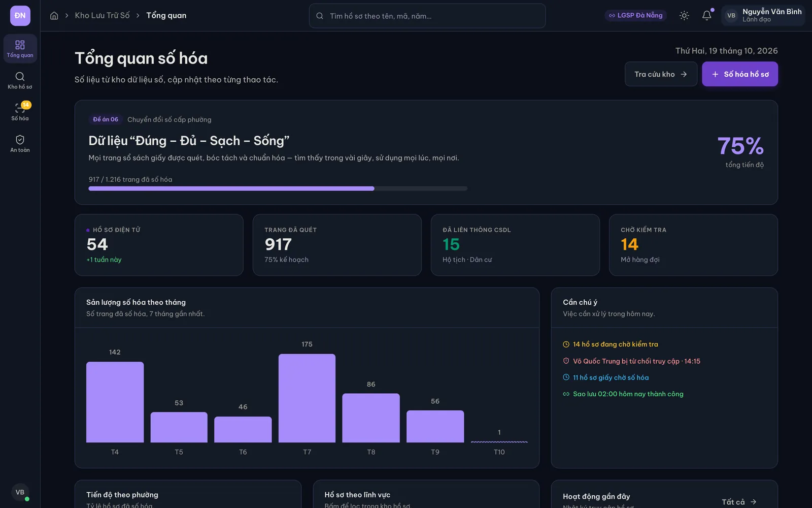This screenshot has height=508, width=812.
Task: Click the T9 bar showing 56
Action: click(x=435, y=426)
